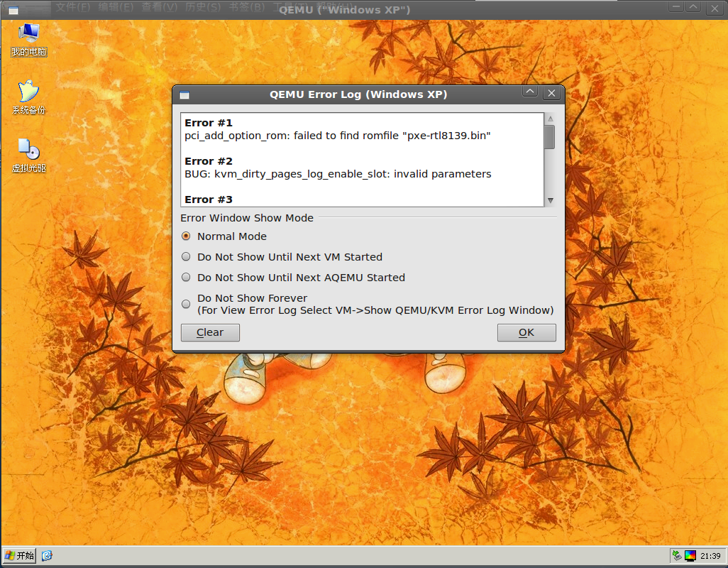This screenshot has height=568, width=728.
Task: Confirm with the OK button
Action: (x=526, y=332)
